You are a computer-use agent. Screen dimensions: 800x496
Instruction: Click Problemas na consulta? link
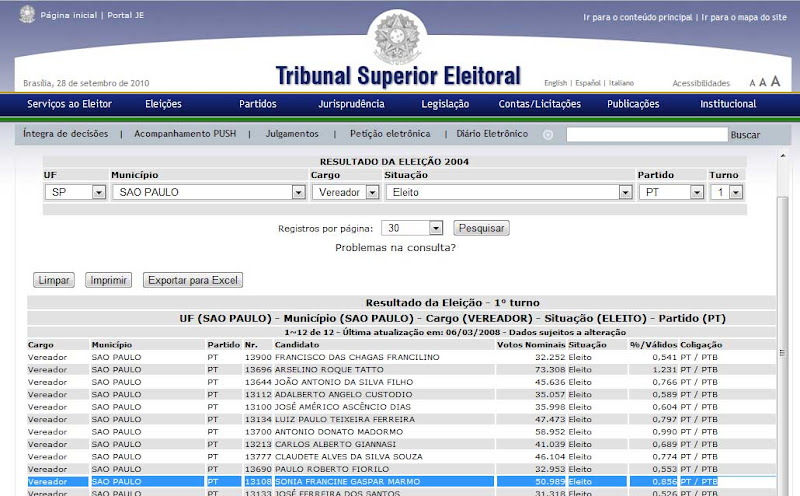(x=395, y=247)
